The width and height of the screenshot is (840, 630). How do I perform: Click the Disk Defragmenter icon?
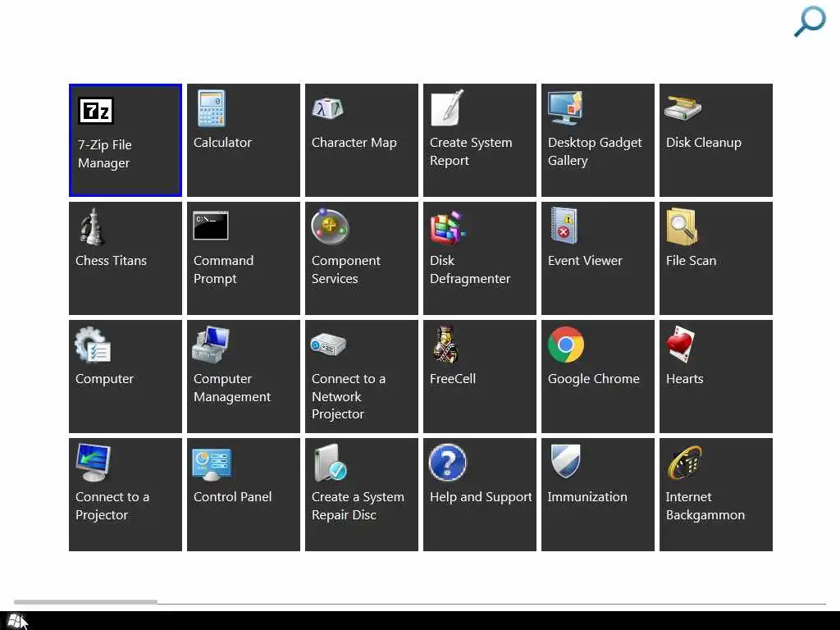tap(447, 227)
